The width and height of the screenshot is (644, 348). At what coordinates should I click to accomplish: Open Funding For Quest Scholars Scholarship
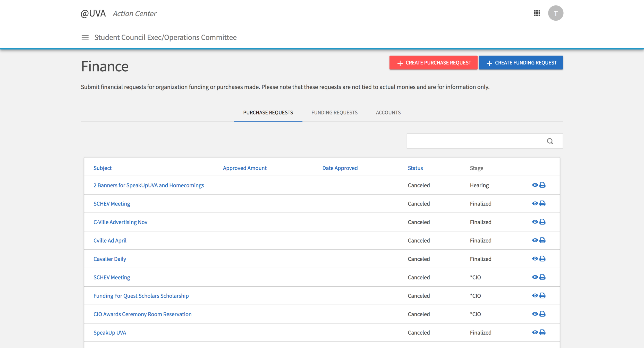[x=141, y=296]
